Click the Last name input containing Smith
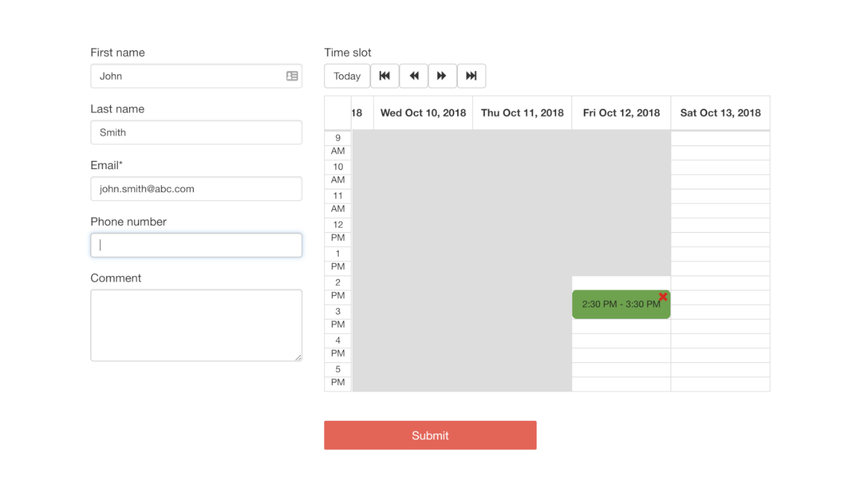The width and height of the screenshot is (868, 488). point(196,133)
